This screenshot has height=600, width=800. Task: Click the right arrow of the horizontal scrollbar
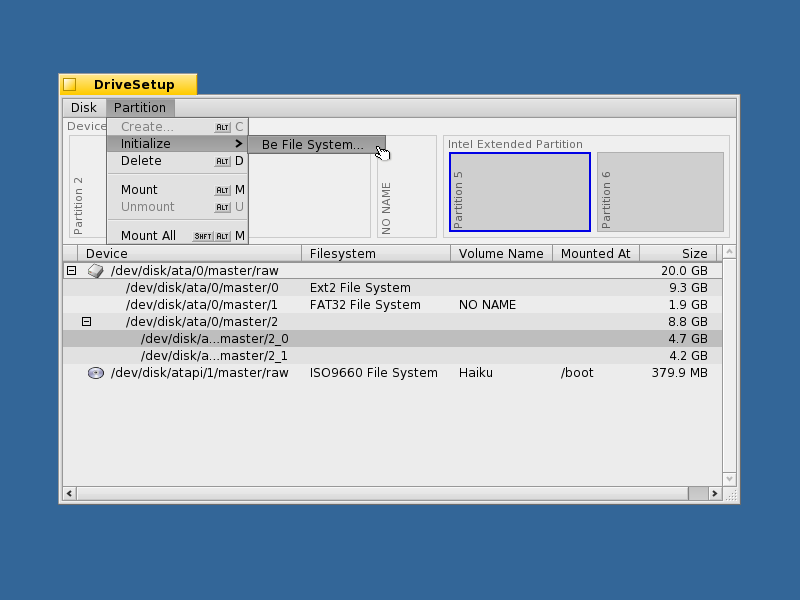[x=717, y=493]
